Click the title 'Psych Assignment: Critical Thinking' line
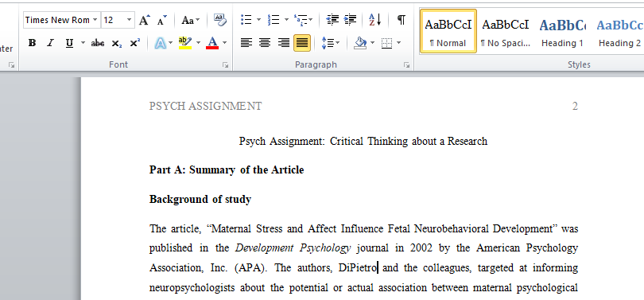This screenshot has height=300, width=644. click(x=363, y=142)
